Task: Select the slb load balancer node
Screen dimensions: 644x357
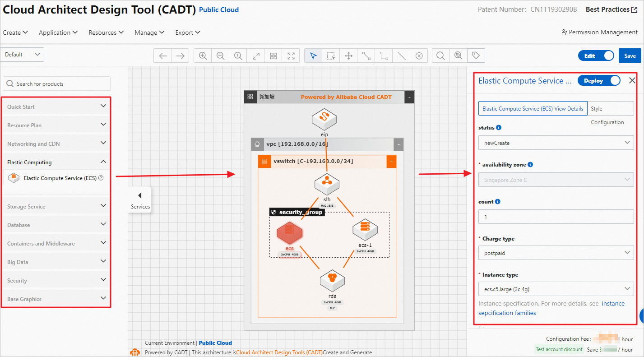Action: pyautogui.click(x=327, y=184)
